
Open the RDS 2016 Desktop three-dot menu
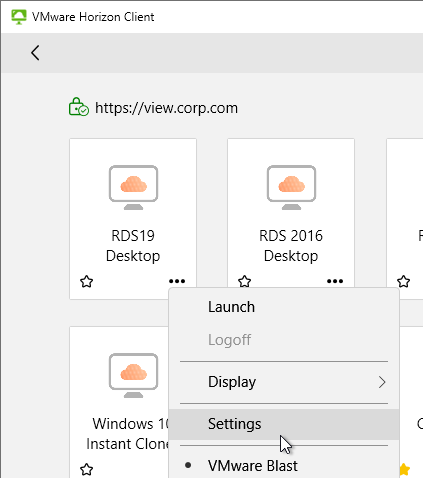coord(335,281)
